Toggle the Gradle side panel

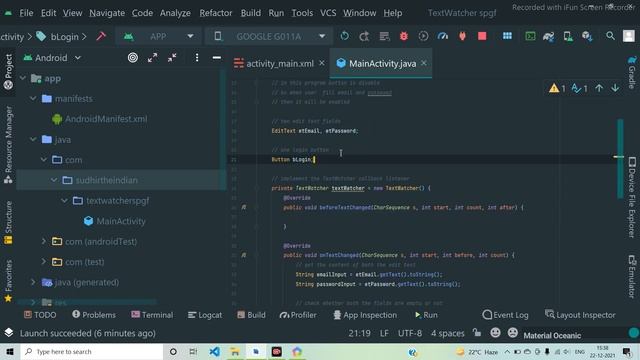(632, 72)
